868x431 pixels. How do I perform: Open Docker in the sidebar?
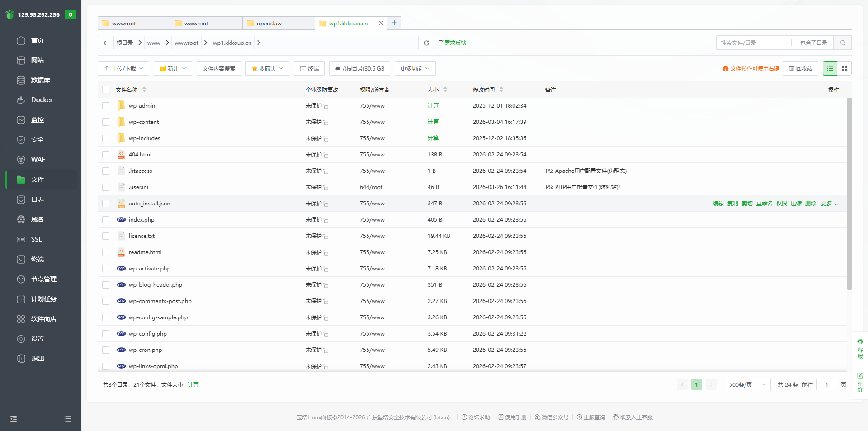pos(42,100)
